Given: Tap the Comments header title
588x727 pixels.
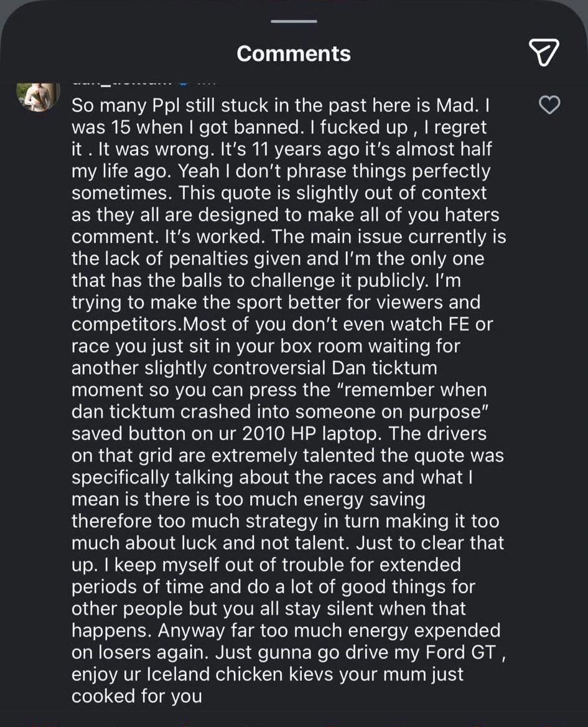Looking at the screenshot, I should pos(294,54).
